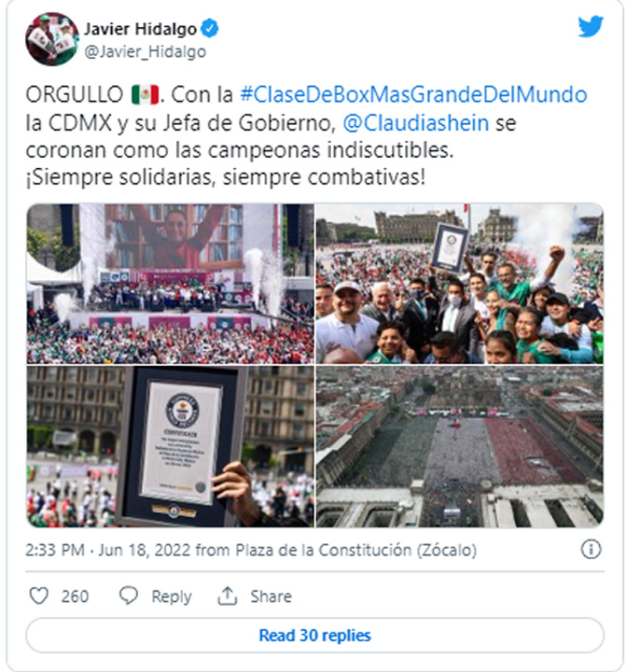Open the tweet info circle icon
This screenshot has height=672, width=640.
click(x=591, y=550)
